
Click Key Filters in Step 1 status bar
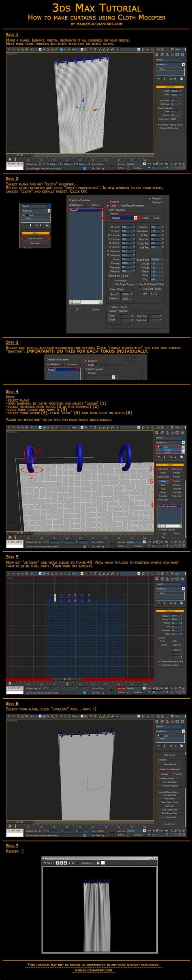[138, 168]
